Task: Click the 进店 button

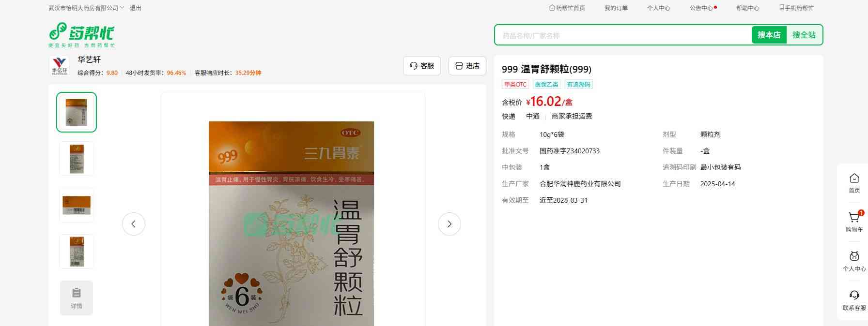Action: click(x=467, y=66)
